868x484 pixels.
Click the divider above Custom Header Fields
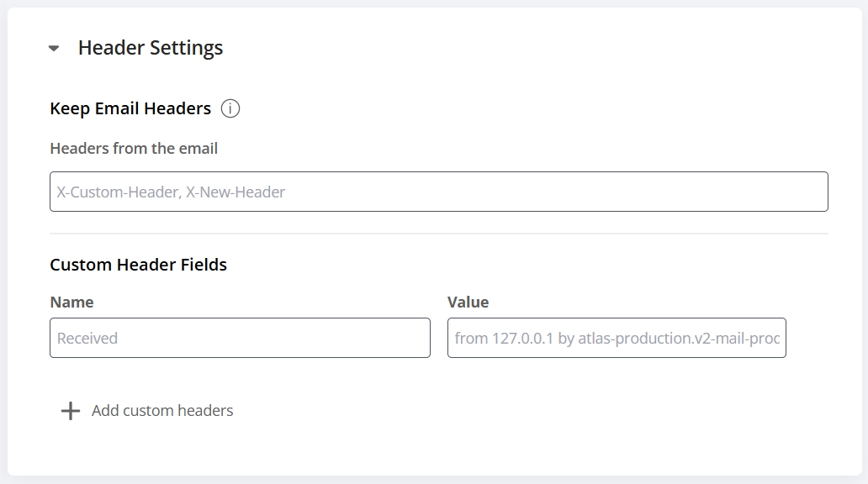(x=439, y=234)
